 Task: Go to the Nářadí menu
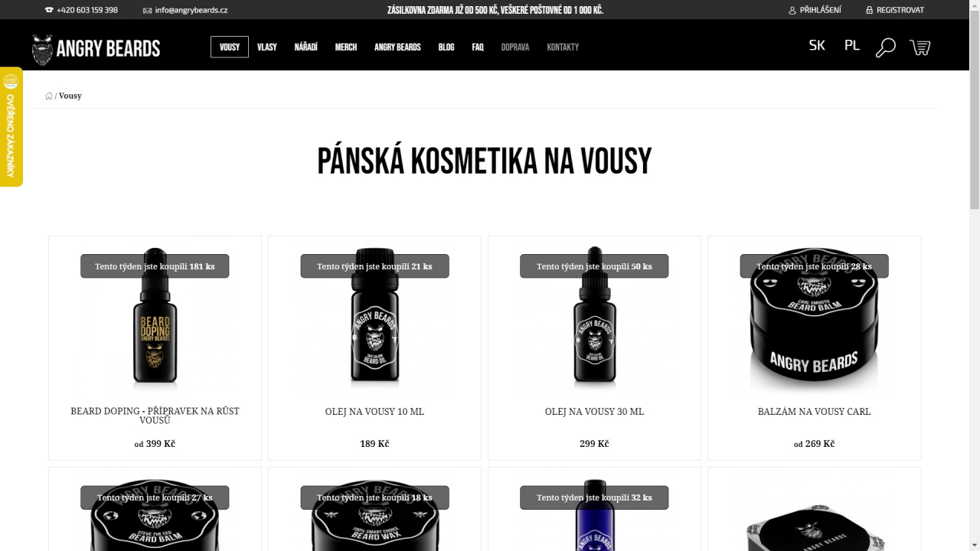point(306,47)
